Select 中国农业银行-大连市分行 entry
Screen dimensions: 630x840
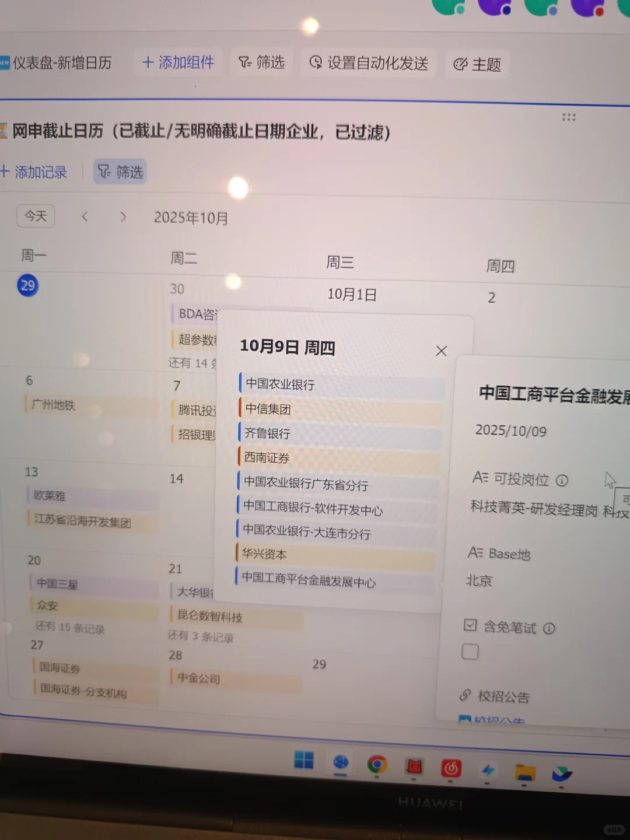[337, 532]
